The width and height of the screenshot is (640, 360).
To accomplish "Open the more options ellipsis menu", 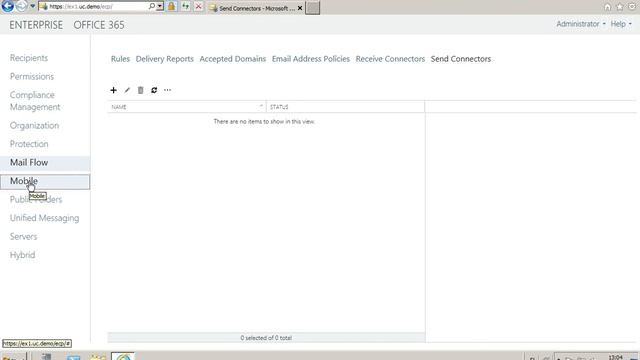I will click(x=167, y=90).
